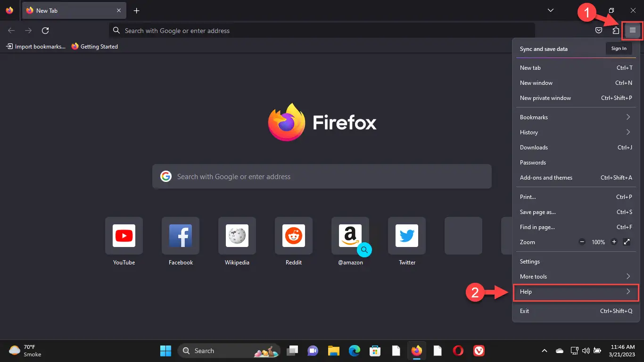Screen dimensions: 644x362
Task: Expand the Bookmarks submenu
Action: (576, 117)
